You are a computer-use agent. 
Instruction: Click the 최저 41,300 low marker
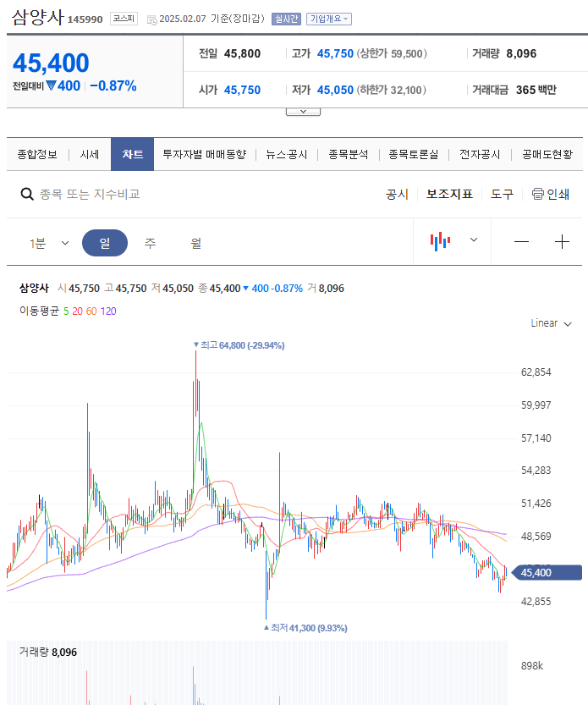tap(305, 628)
